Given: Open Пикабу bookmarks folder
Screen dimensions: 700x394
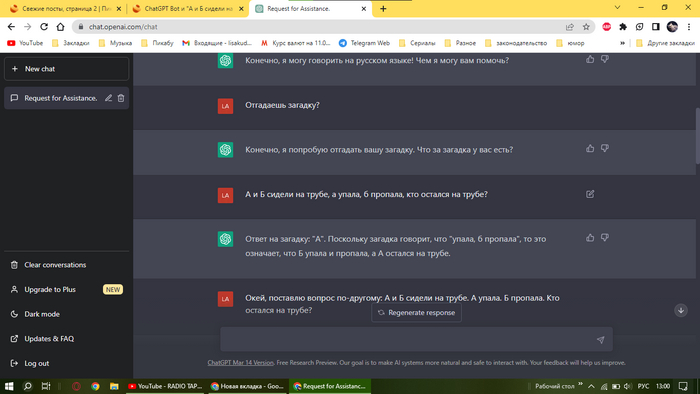Looking at the screenshot, I should tap(157, 43).
